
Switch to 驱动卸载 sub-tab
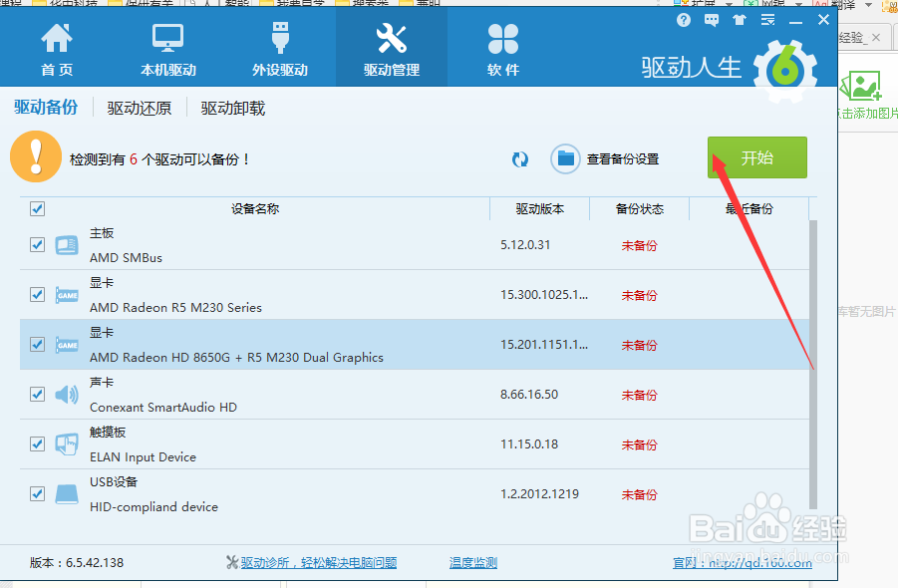click(233, 109)
